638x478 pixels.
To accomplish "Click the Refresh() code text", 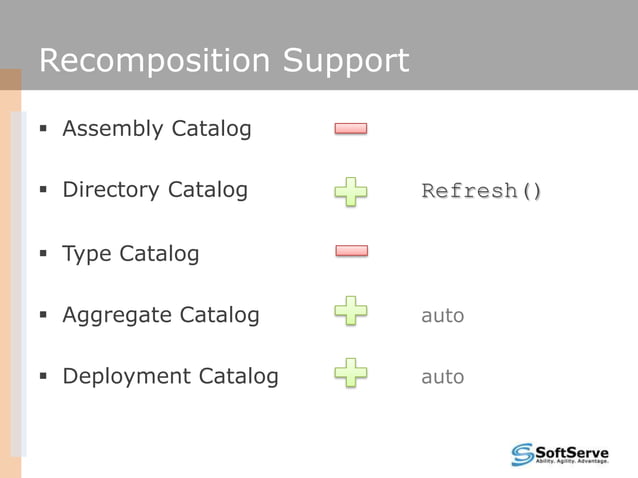I will pos(482,191).
